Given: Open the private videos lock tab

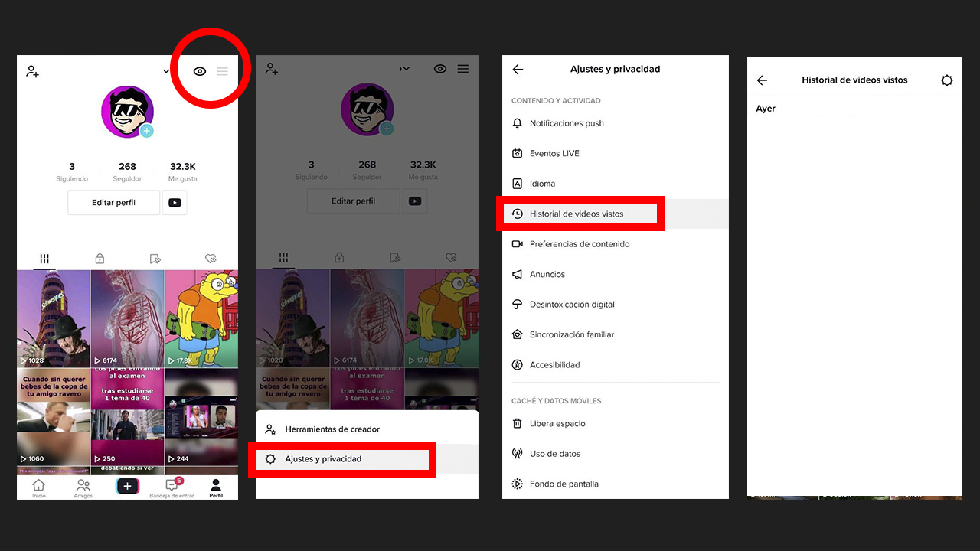Looking at the screenshot, I should click(x=100, y=258).
